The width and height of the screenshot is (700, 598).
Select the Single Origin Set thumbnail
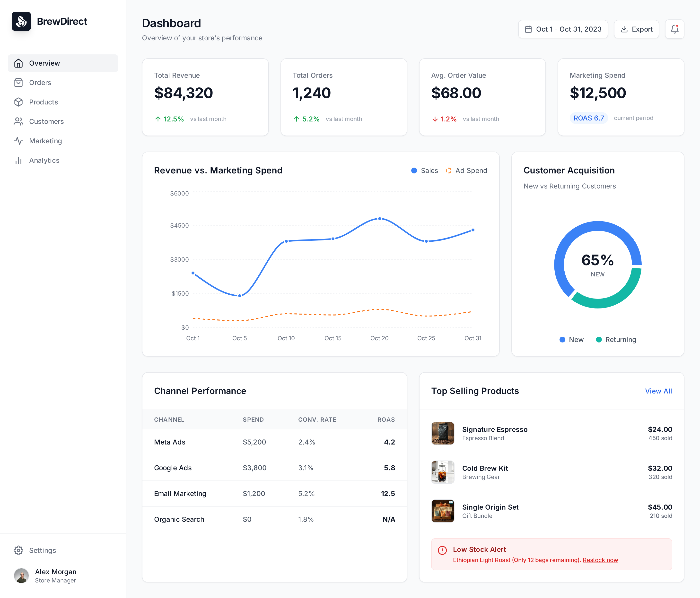click(x=443, y=511)
